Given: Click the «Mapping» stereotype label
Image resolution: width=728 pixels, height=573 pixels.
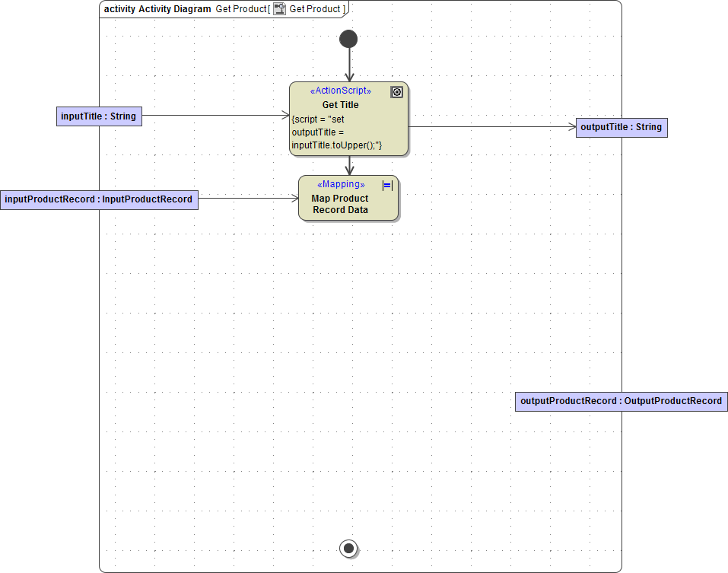Looking at the screenshot, I should (x=340, y=184).
